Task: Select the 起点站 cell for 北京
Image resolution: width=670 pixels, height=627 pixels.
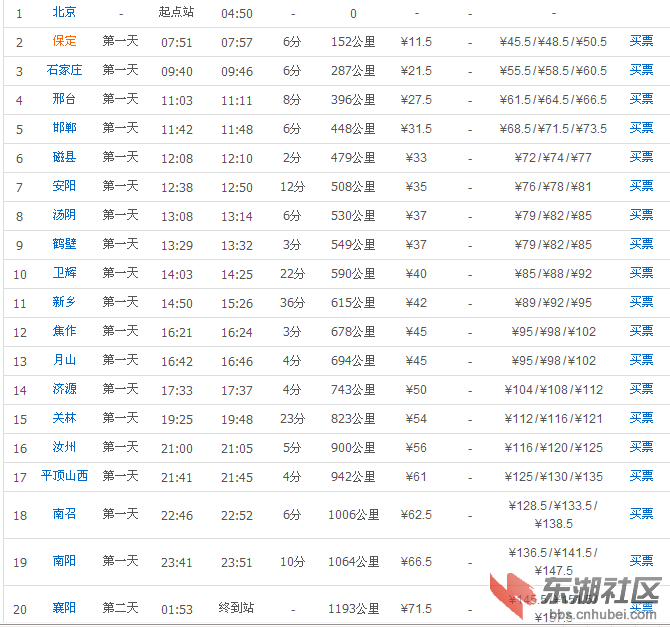Action: pyautogui.click(x=176, y=12)
